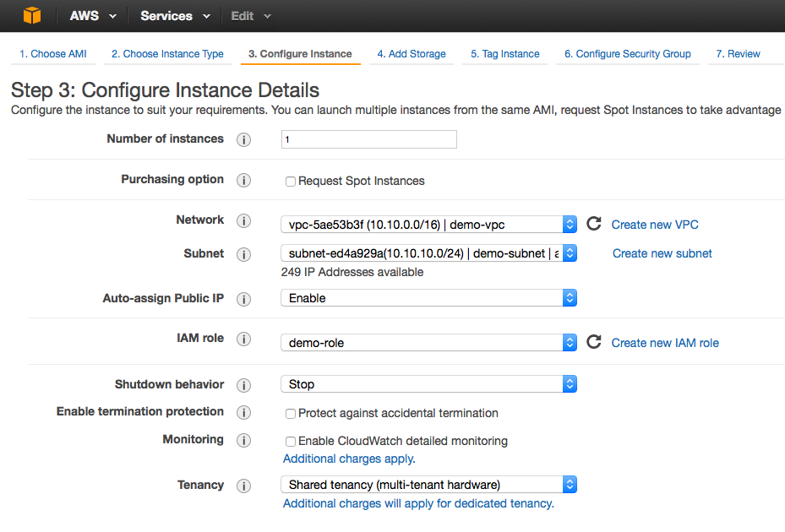Go to 2. Choose Instance Type tab
The width and height of the screenshot is (785, 532).
(167, 53)
